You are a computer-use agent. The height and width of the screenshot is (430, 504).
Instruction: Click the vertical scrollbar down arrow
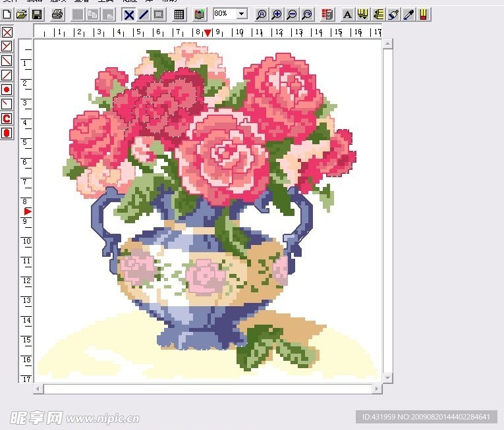(387, 378)
